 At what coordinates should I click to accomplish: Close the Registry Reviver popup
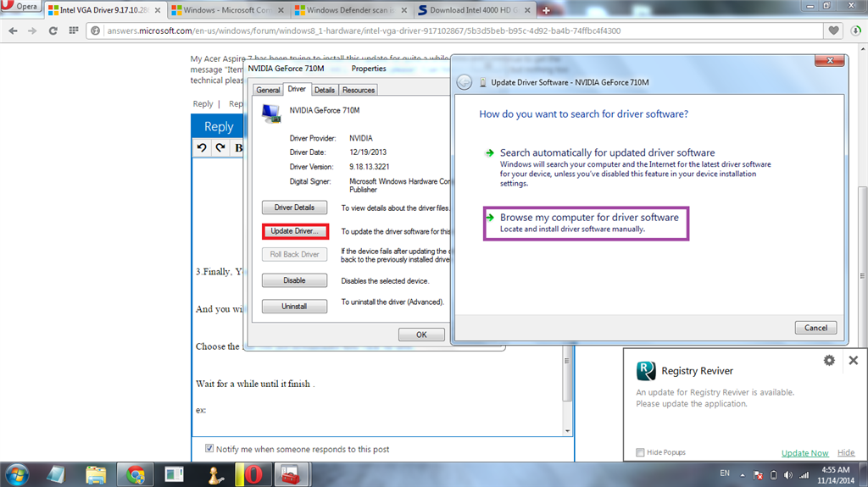click(x=853, y=361)
